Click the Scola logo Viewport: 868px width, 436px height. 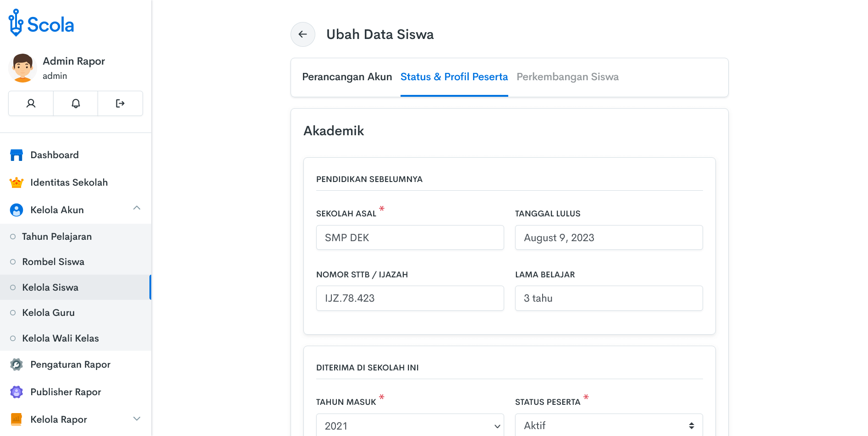[41, 23]
